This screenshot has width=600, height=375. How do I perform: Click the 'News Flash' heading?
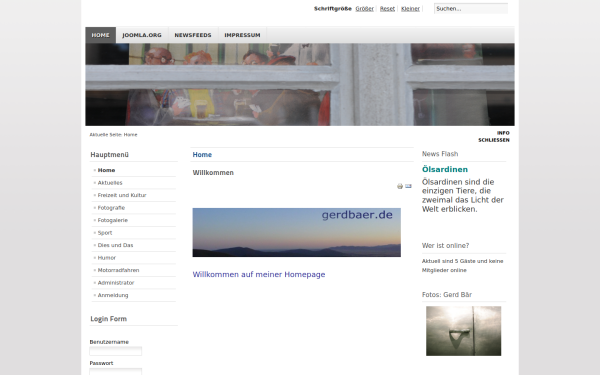tap(440, 154)
